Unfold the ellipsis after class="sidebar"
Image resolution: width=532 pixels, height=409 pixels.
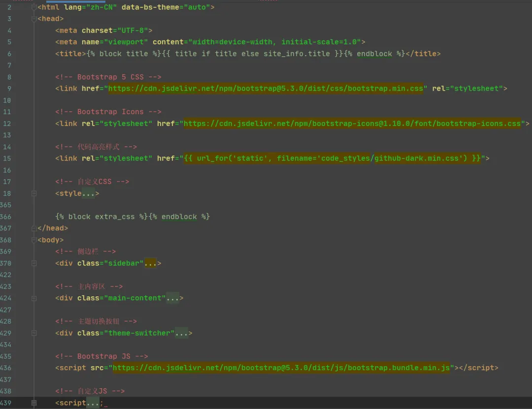pos(150,263)
